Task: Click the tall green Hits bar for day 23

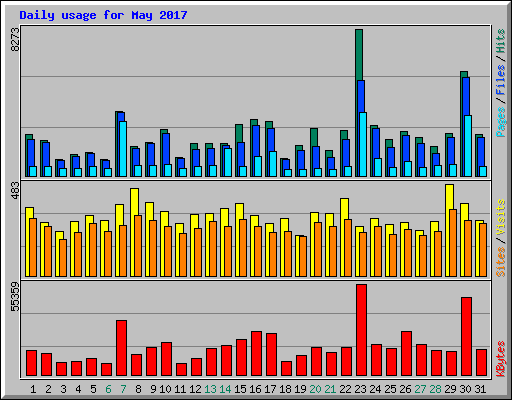Action: click(x=359, y=55)
